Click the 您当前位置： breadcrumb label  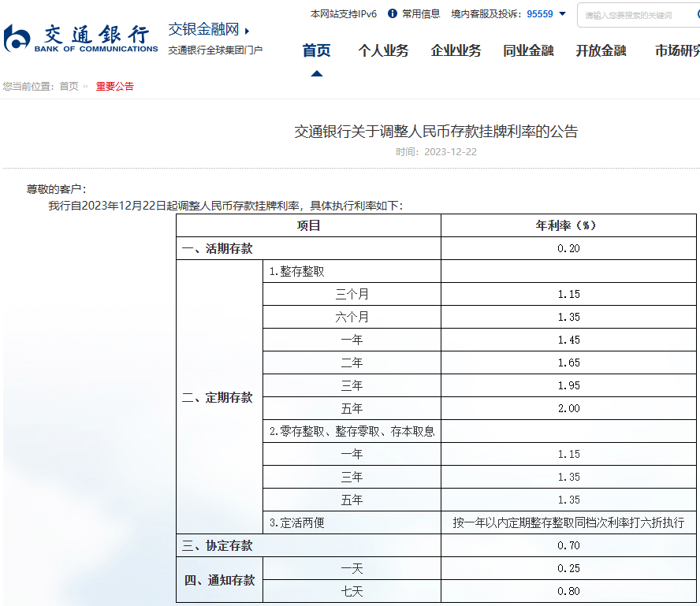(x=29, y=86)
